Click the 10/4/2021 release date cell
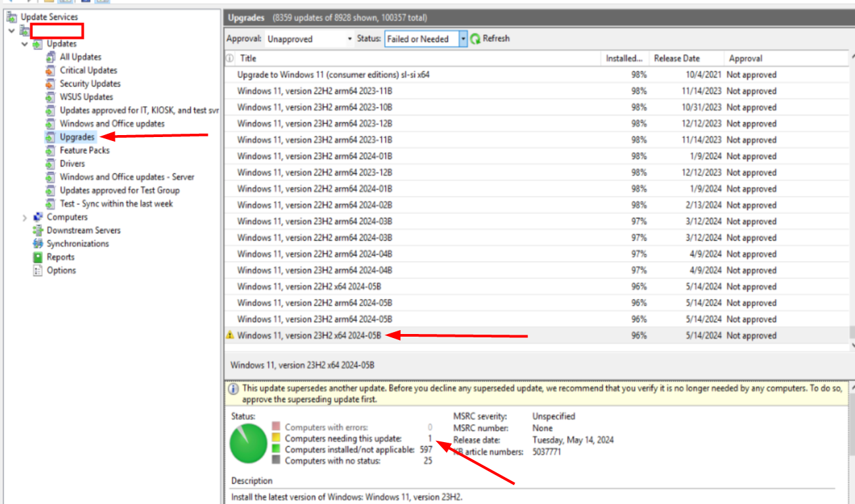 [x=703, y=74]
